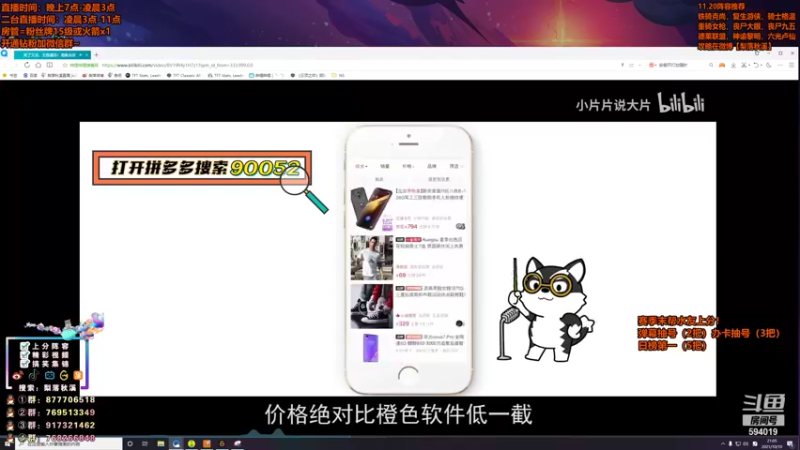Screen dimensions: 800x450
Task: Tick the 精彩视频 checkbox in overlay
Action: click(x=24, y=355)
